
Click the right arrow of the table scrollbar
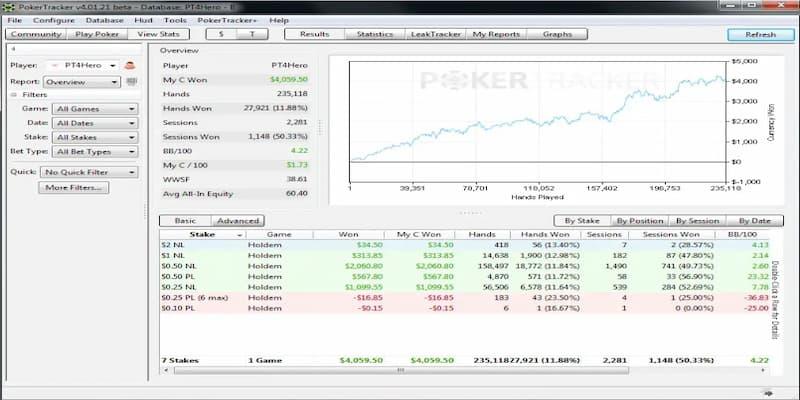pos(764,370)
